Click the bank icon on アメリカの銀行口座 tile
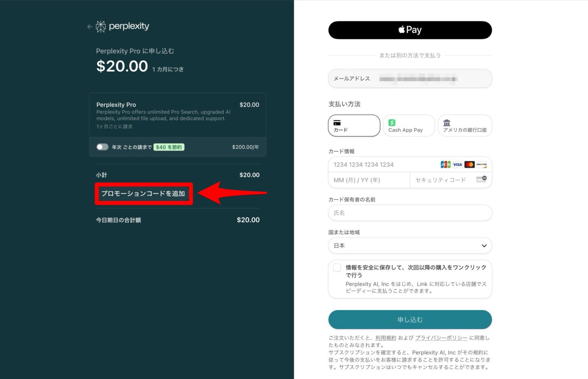This screenshot has width=588, height=379. 446,122
